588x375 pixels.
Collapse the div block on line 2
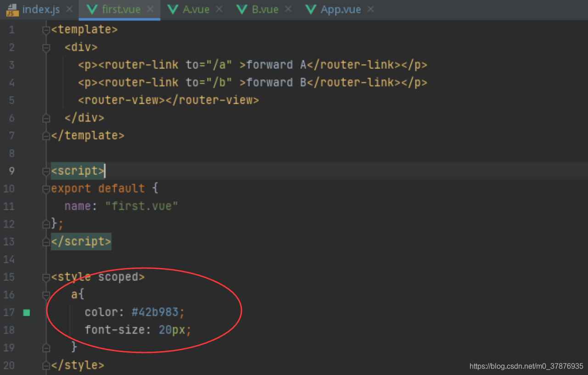(x=46, y=47)
